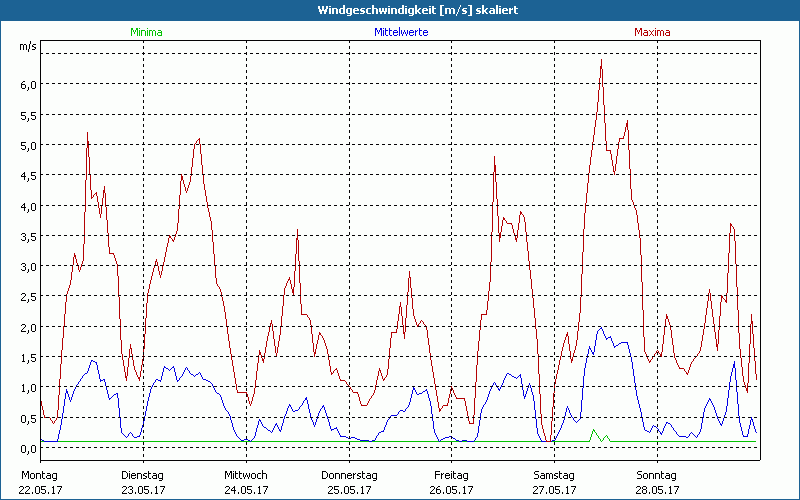800x500 pixels.
Task: Select the Sonntag day label
Action: point(656,475)
